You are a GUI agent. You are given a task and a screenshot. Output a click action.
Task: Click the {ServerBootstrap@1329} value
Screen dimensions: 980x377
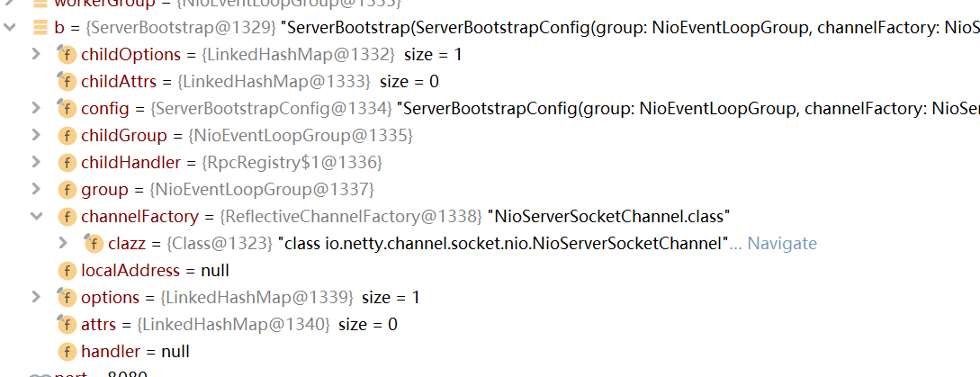click(x=181, y=28)
